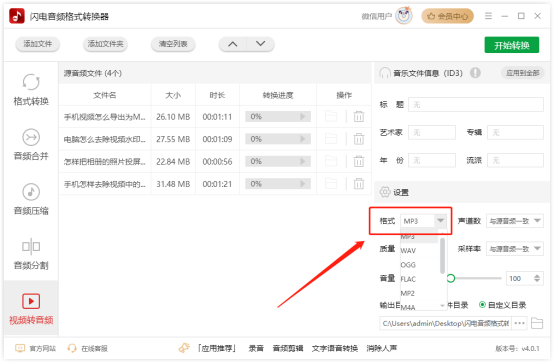This screenshot has height=363, width=554.
Task: Open the 消除人声 vocal removal link
Action: pyautogui.click(x=382, y=349)
